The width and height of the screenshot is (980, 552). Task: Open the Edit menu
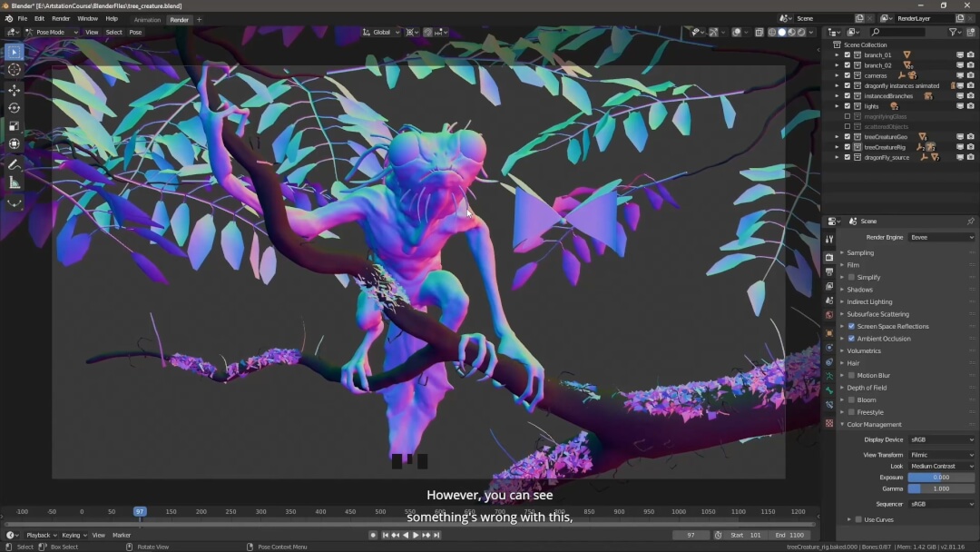tap(39, 19)
